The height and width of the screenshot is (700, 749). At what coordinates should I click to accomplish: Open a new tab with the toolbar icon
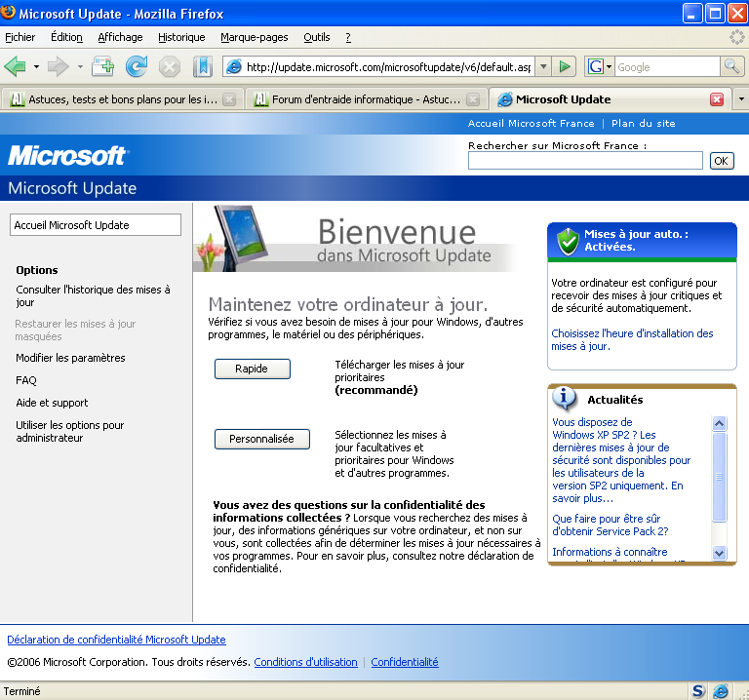point(102,66)
